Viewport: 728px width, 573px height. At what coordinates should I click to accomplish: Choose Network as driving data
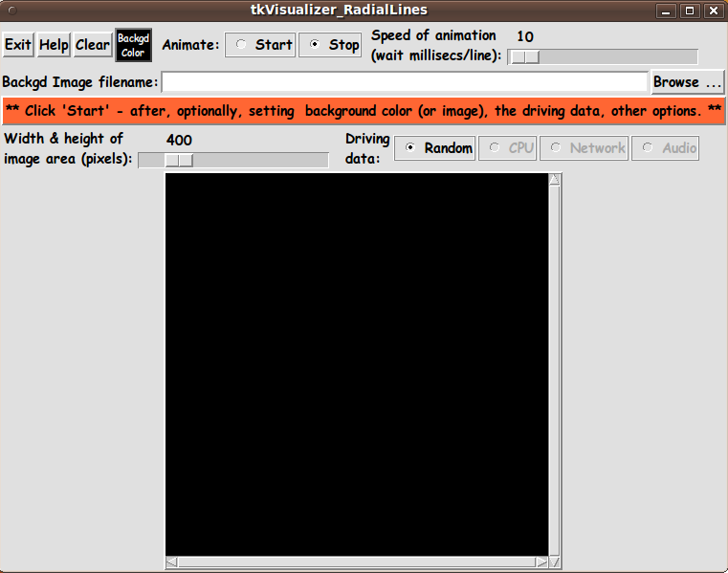pyautogui.click(x=585, y=148)
